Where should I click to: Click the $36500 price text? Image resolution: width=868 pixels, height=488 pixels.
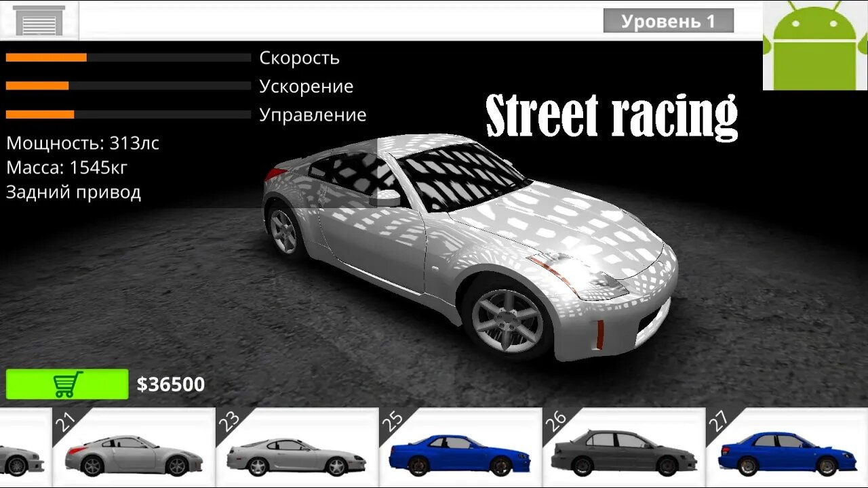coord(171,384)
